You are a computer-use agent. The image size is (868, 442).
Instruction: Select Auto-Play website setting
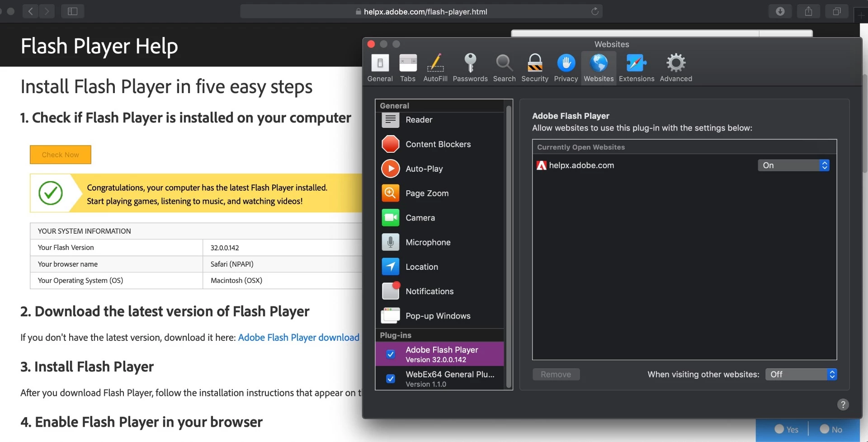439,169
